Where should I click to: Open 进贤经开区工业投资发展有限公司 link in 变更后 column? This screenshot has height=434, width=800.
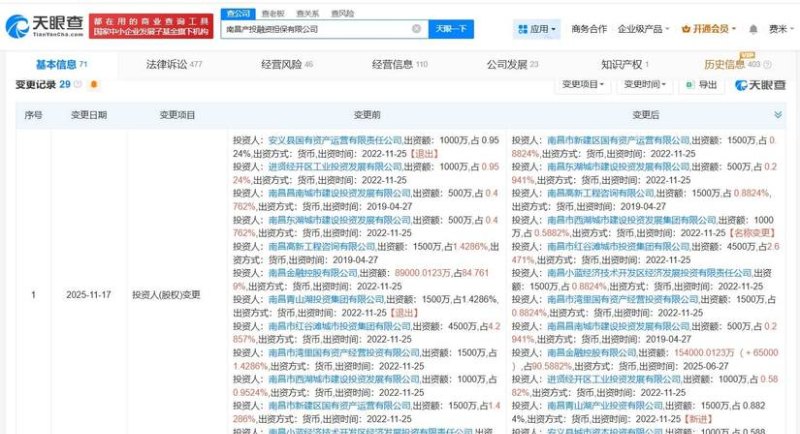(x=614, y=379)
